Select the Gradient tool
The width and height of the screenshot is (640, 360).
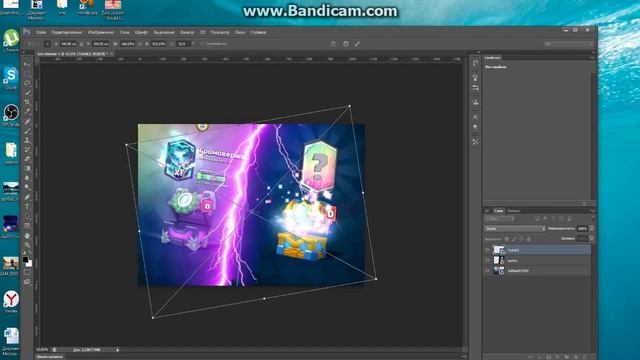(x=27, y=169)
